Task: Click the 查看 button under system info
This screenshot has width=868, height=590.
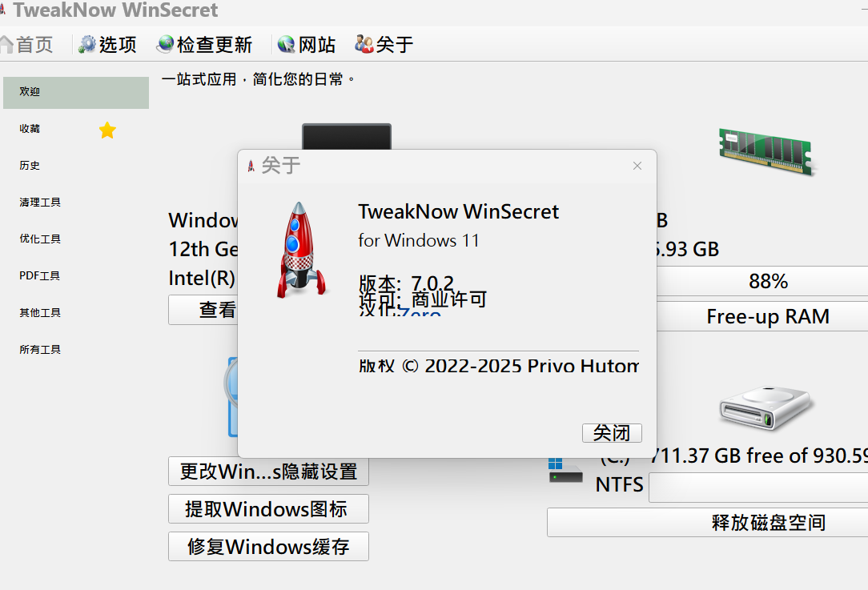Action: [x=203, y=310]
